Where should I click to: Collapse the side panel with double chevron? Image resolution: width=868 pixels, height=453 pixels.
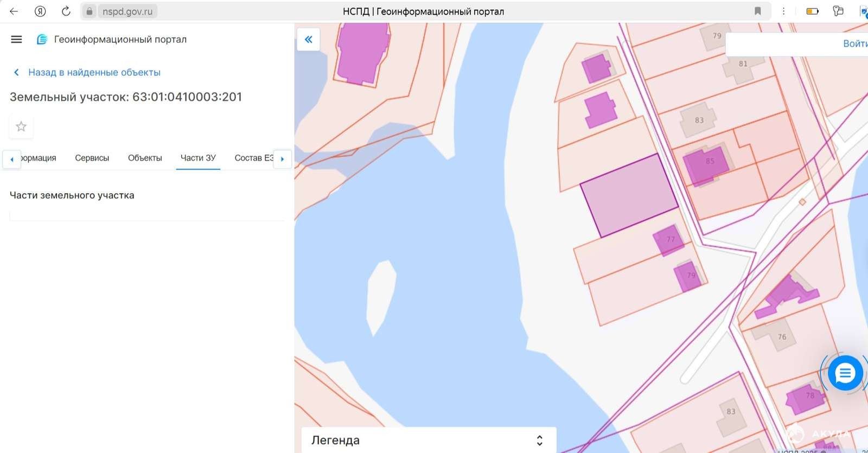[309, 40]
